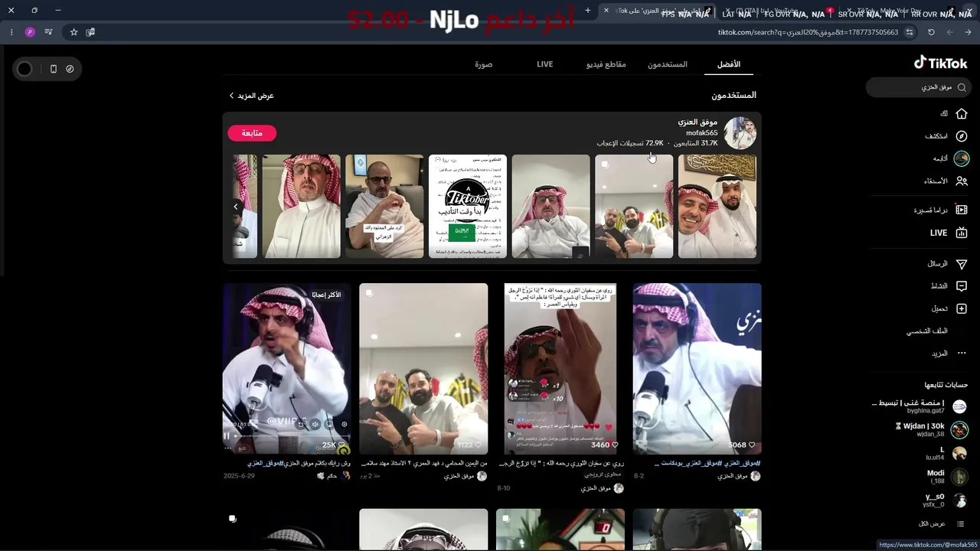This screenshot has width=980, height=551.
Task: Open the Profile (الملف الشخصي) sidebar item
Action: tap(927, 331)
